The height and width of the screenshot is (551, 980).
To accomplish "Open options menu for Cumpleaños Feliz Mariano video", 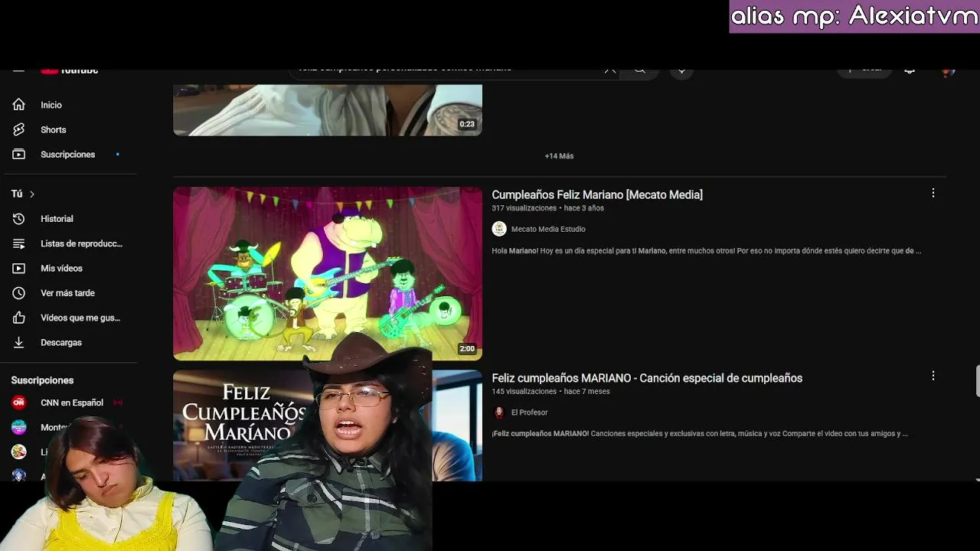I will (x=933, y=194).
